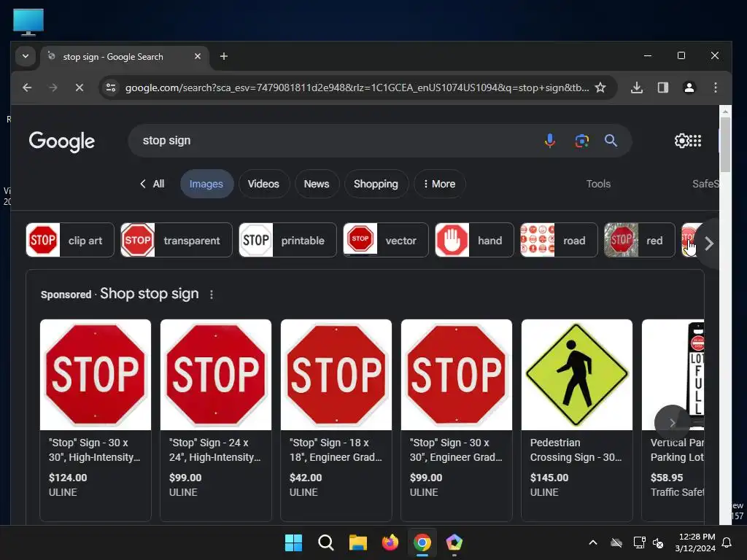Go back with the browser back arrow
Screen dimensions: 747x560
point(27,87)
